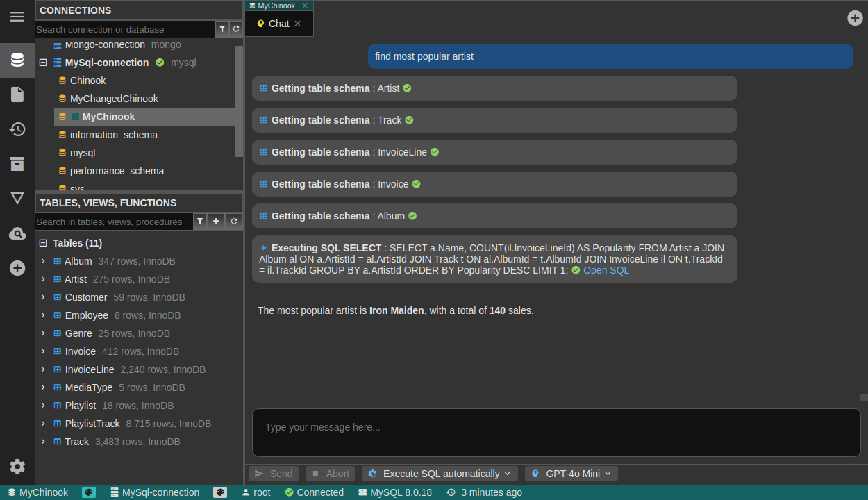Open the query history sidebar icon

(x=17, y=129)
